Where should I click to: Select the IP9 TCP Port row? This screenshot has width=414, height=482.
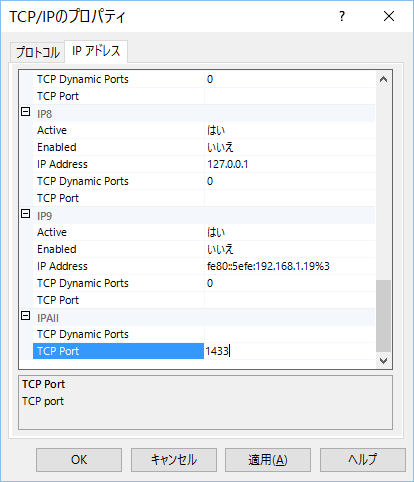pyautogui.click(x=204, y=300)
